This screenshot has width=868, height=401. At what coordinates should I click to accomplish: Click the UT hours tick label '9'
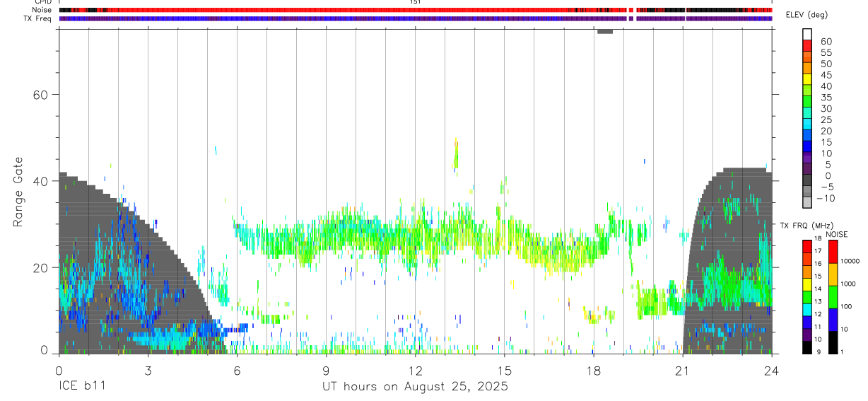coord(326,369)
